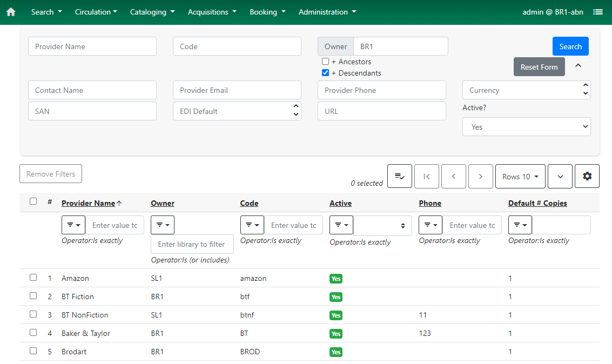Open the Rows 10 dropdown
The image size is (612, 364).
pyautogui.click(x=520, y=176)
